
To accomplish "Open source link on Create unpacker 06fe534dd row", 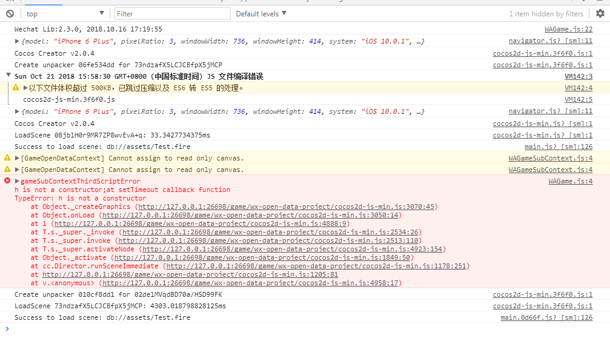I will [x=543, y=65].
